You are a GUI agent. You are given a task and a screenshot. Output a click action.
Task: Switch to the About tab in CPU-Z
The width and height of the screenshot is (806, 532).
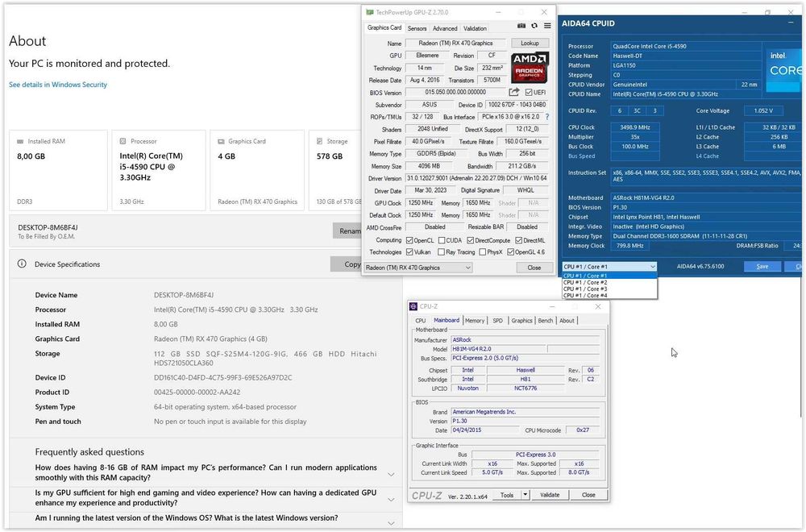567,320
